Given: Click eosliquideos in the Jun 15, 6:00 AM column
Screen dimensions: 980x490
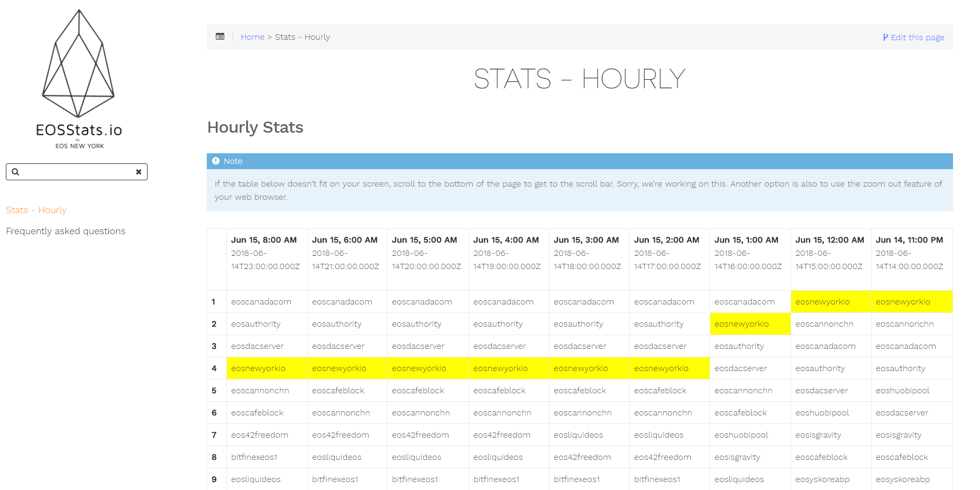Looking at the screenshot, I should [337, 457].
